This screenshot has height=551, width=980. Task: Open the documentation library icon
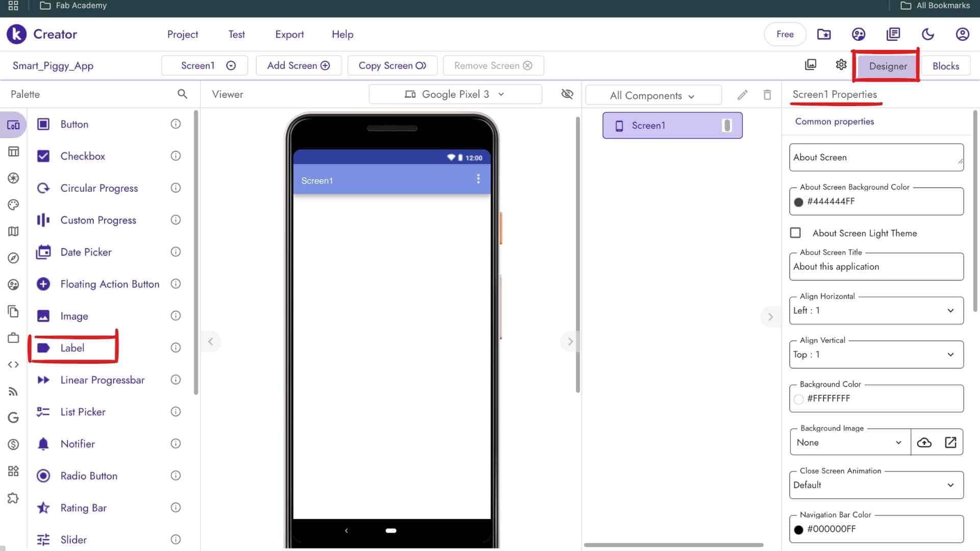point(893,34)
